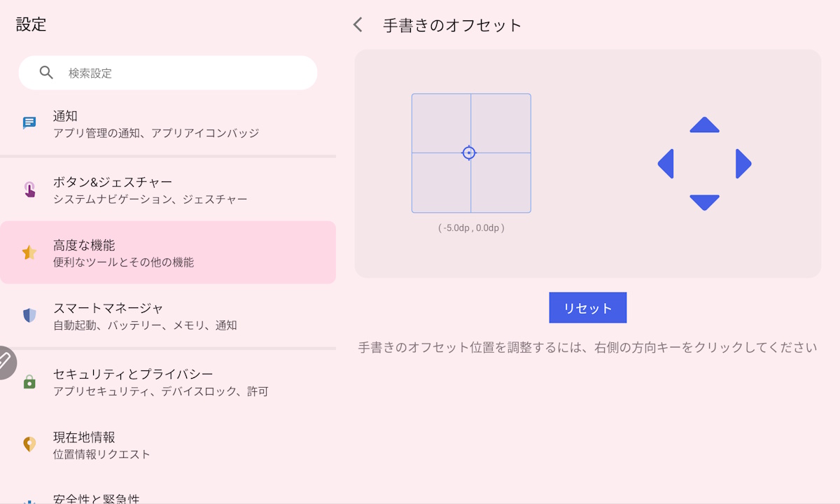
Task: Click the offset coordinates label
Action: tap(471, 228)
